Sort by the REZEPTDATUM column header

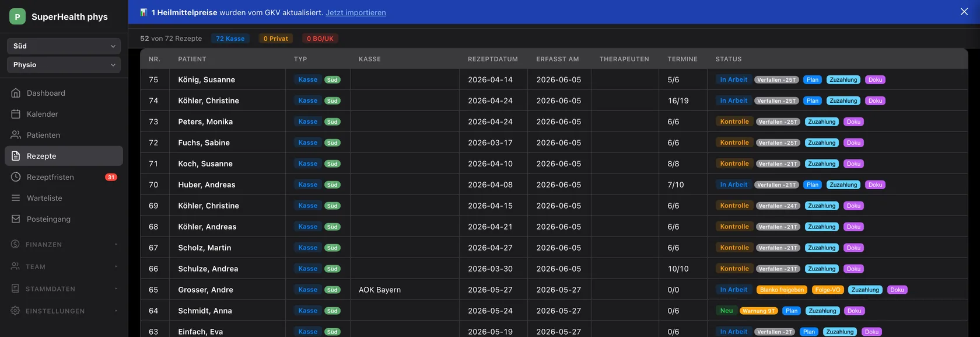click(x=493, y=59)
